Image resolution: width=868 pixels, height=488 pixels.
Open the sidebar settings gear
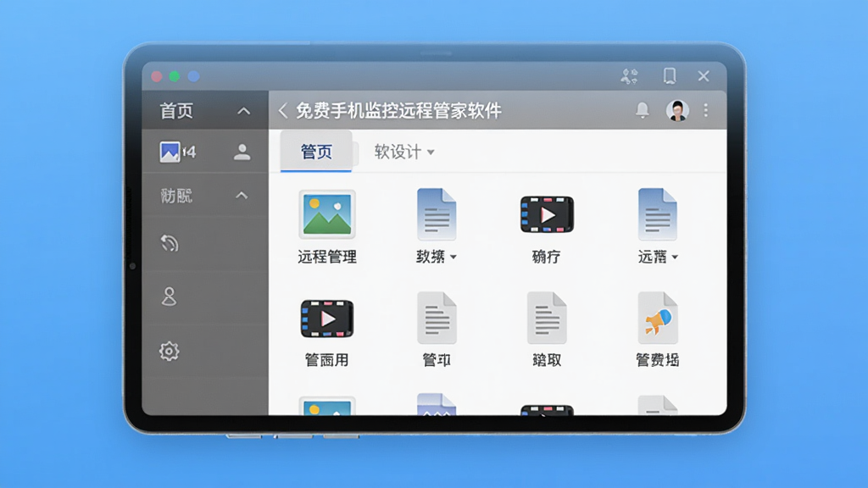170,352
